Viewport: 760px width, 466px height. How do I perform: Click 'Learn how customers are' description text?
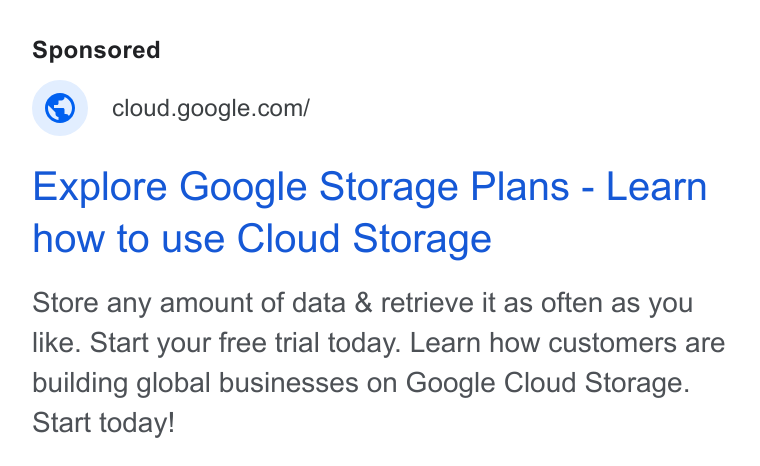tap(567, 343)
